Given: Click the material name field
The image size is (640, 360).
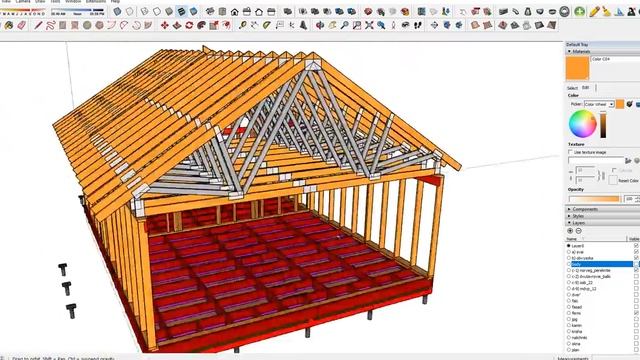Looking at the screenshot, I should tap(616, 59).
